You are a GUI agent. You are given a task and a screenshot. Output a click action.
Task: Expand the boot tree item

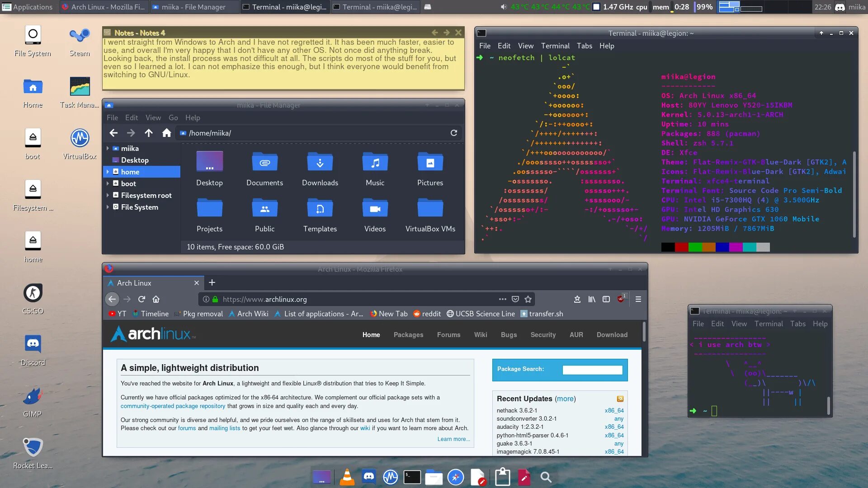108,183
